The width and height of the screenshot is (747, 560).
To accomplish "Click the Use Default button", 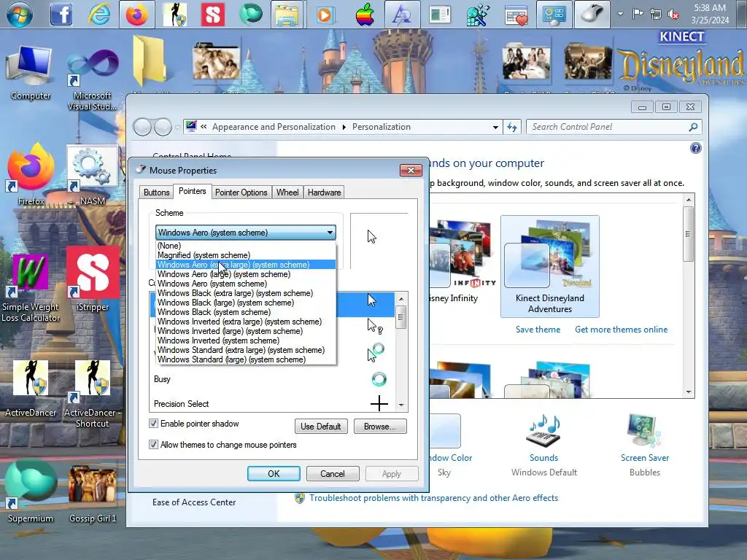I will [x=321, y=426].
